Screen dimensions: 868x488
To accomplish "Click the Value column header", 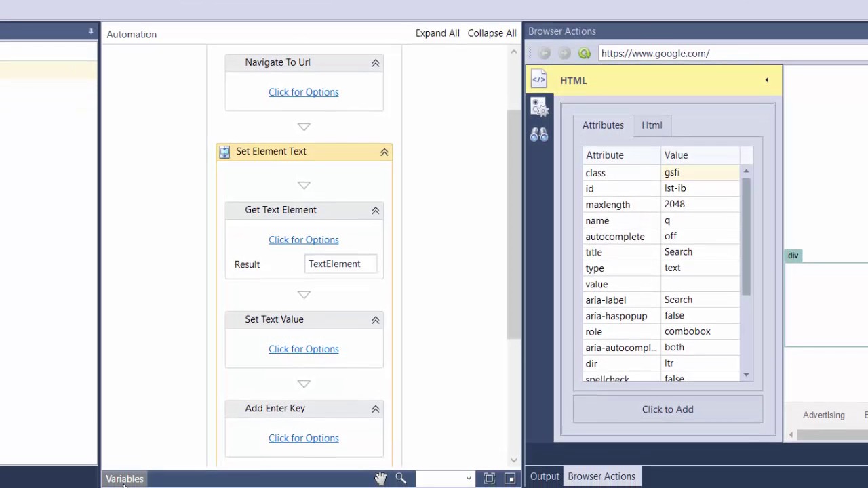I will click(701, 155).
